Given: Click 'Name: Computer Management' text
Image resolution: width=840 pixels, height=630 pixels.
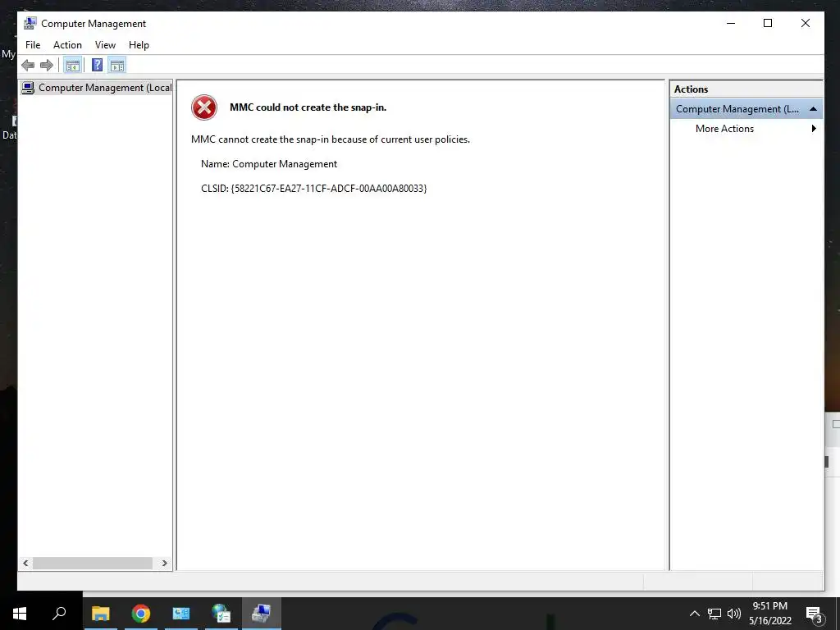Looking at the screenshot, I should coord(269,164).
